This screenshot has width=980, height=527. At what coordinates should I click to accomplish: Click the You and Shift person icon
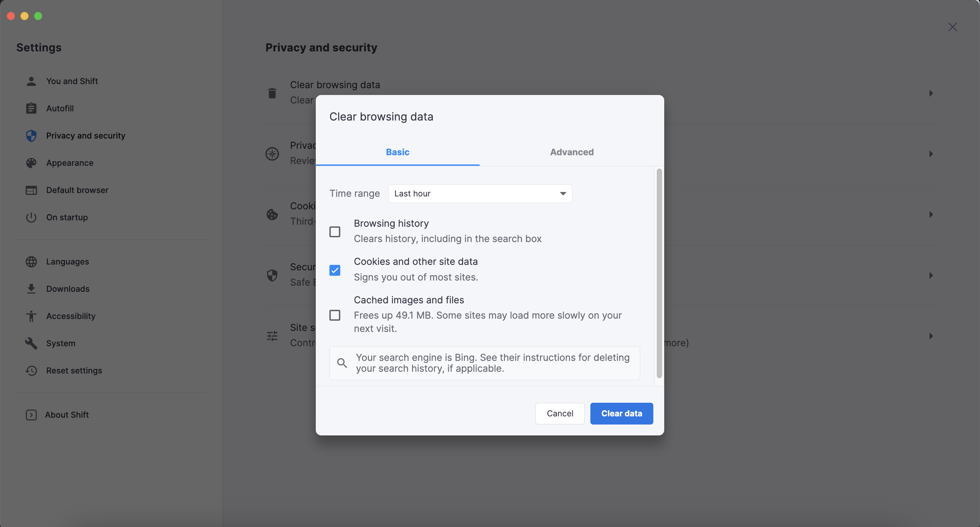point(31,81)
